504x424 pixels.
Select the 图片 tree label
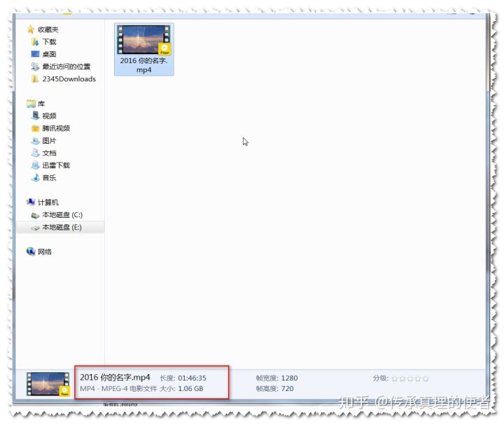pos(49,141)
